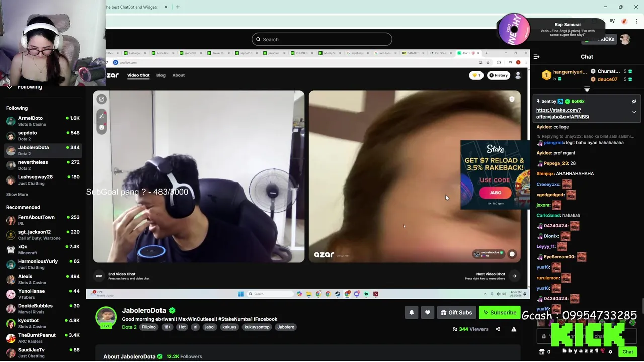Expand the chat leaderboard handle
This screenshot has width=644, height=362.
click(587, 89)
